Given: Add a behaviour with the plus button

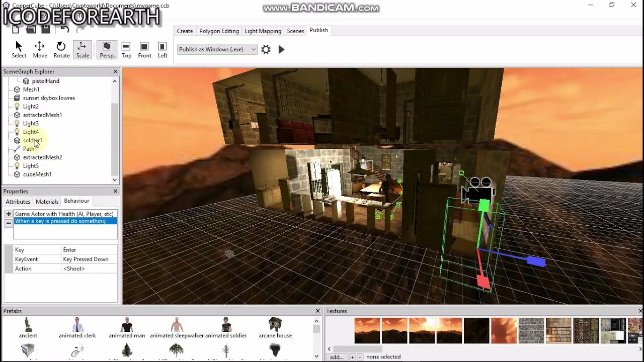Looking at the screenshot, I should (9, 214).
